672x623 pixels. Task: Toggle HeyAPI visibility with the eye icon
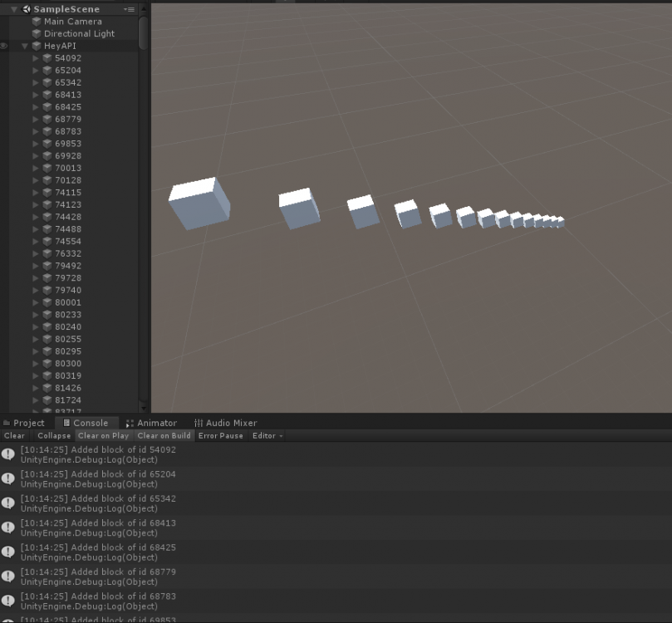(4, 47)
